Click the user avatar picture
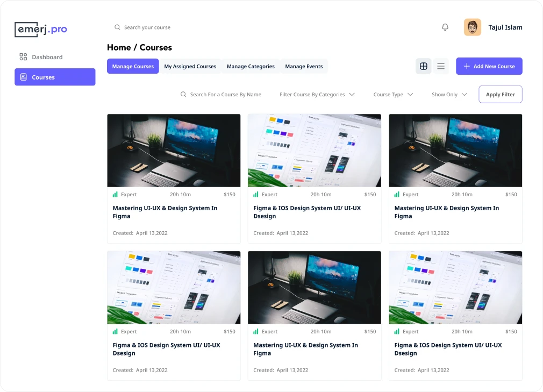The height and width of the screenshot is (392, 543). coord(473,27)
